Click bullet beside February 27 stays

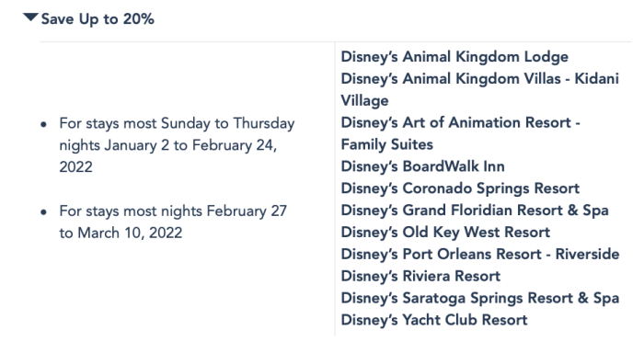click(44, 211)
